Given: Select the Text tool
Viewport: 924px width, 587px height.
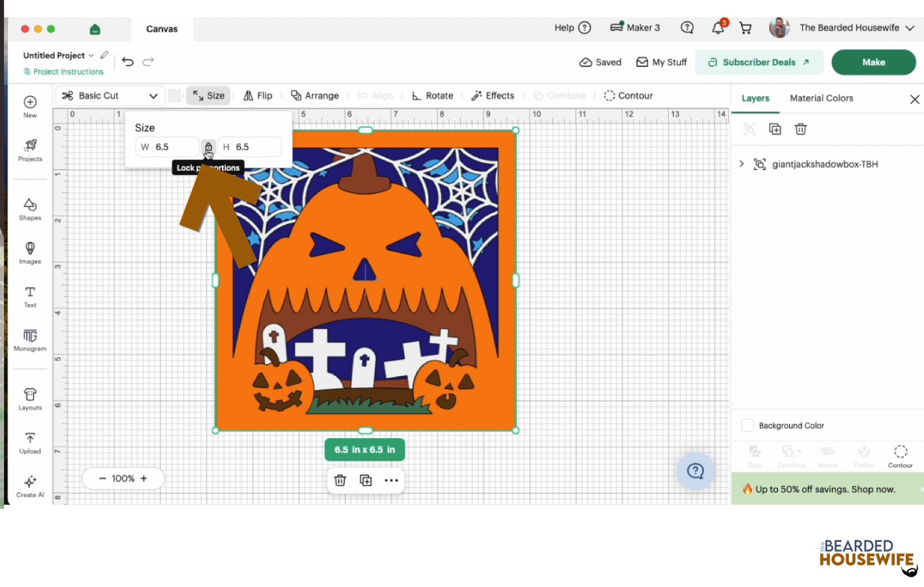Looking at the screenshot, I should (x=30, y=297).
